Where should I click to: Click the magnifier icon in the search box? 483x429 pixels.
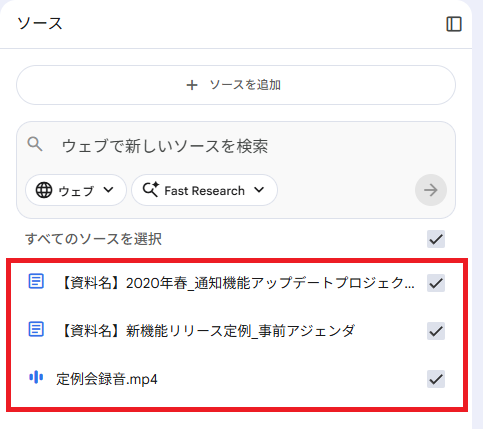35,145
